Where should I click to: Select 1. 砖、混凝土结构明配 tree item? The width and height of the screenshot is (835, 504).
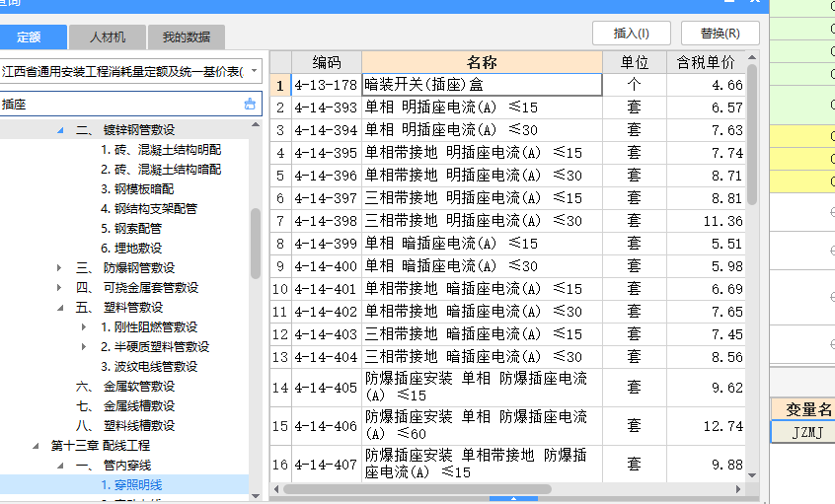coord(161,150)
